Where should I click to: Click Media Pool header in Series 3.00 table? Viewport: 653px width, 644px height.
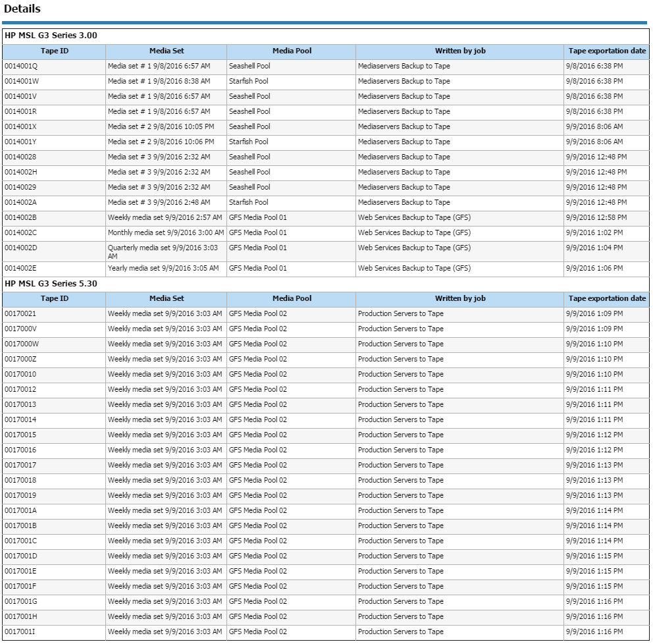(292, 51)
